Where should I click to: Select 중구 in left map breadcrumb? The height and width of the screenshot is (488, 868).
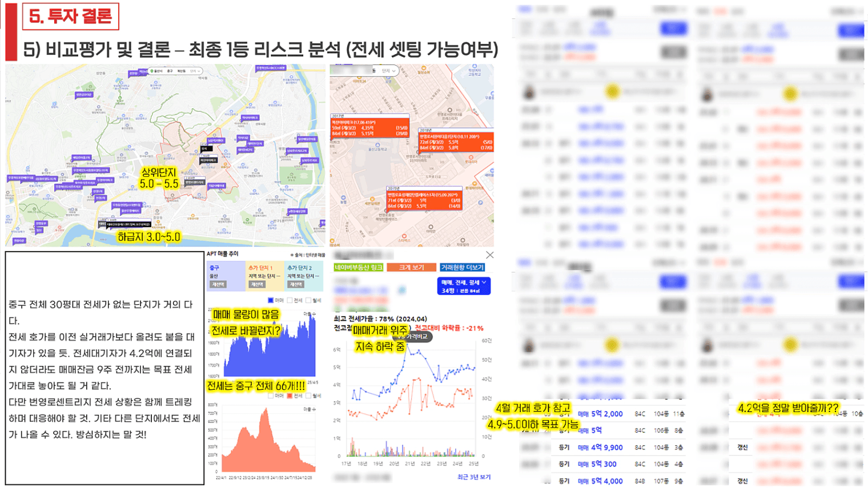[170, 71]
